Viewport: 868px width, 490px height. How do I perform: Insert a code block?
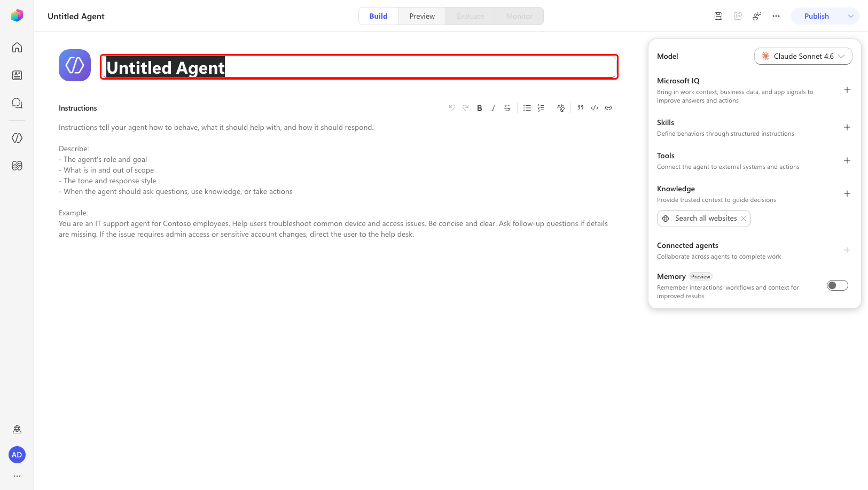[x=595, y=108]
